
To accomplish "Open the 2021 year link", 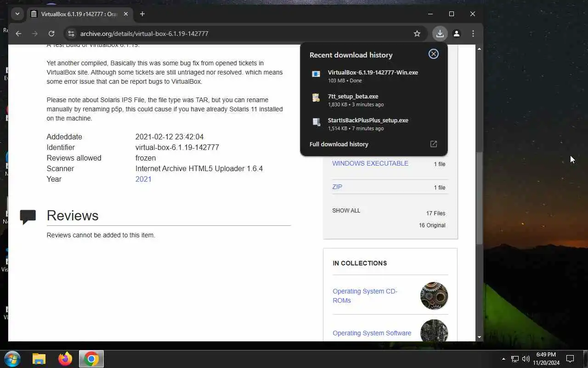I will (x=143, y=179).
